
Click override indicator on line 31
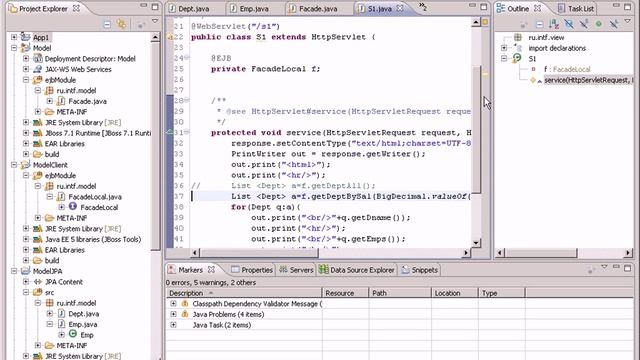pyautogui.click(x=170, y=132)
